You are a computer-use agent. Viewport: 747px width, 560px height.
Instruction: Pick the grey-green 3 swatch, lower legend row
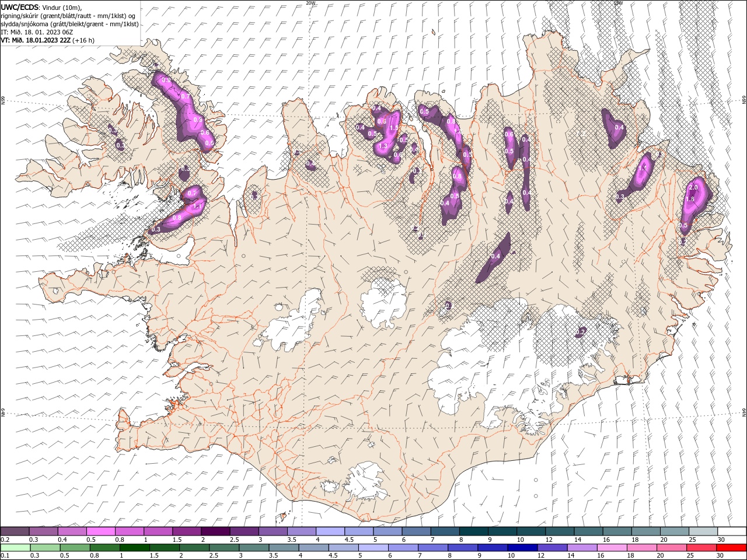(254, 548)
